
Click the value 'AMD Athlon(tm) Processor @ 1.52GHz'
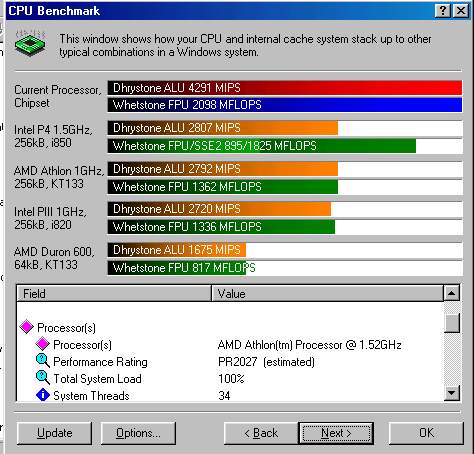(309, 345)
